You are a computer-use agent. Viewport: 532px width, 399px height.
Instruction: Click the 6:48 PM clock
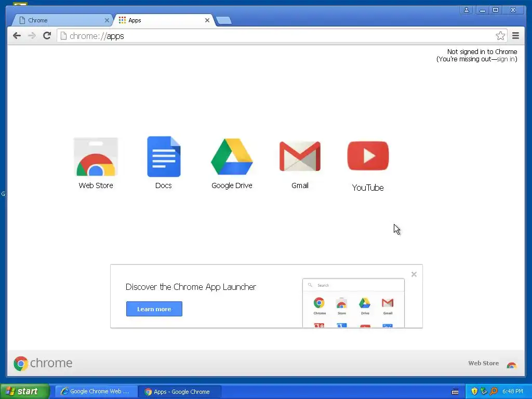click(x=513, y=391)
